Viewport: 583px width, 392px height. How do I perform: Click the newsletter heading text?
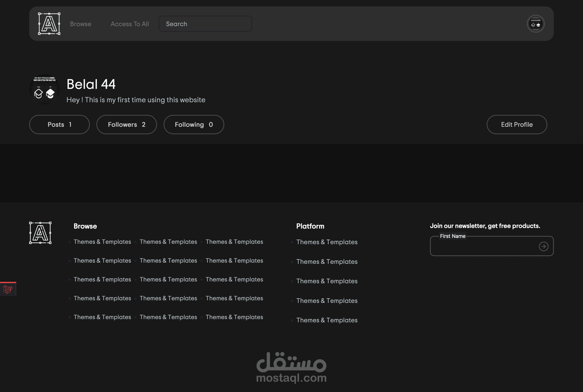click(485, 226)
